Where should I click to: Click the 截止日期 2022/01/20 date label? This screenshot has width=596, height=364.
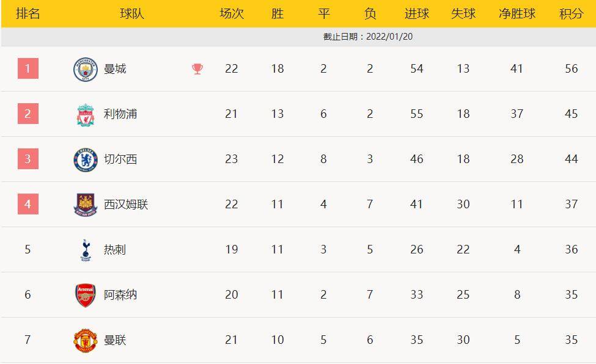click(368, 37)
